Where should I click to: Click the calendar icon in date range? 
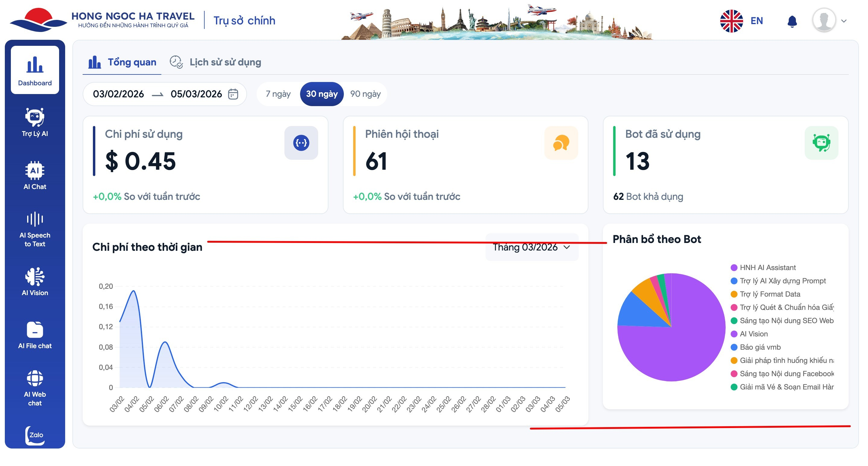[x=233, y=94]
